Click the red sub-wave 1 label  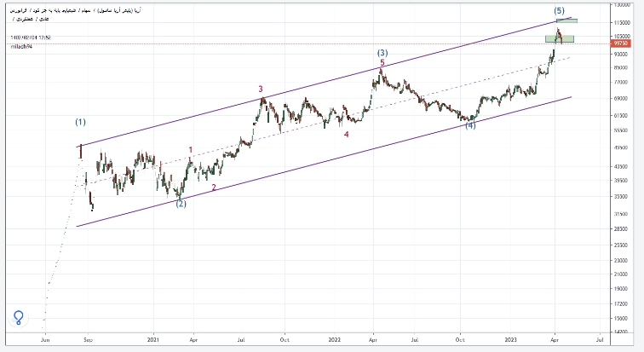[x=190, y=150]
